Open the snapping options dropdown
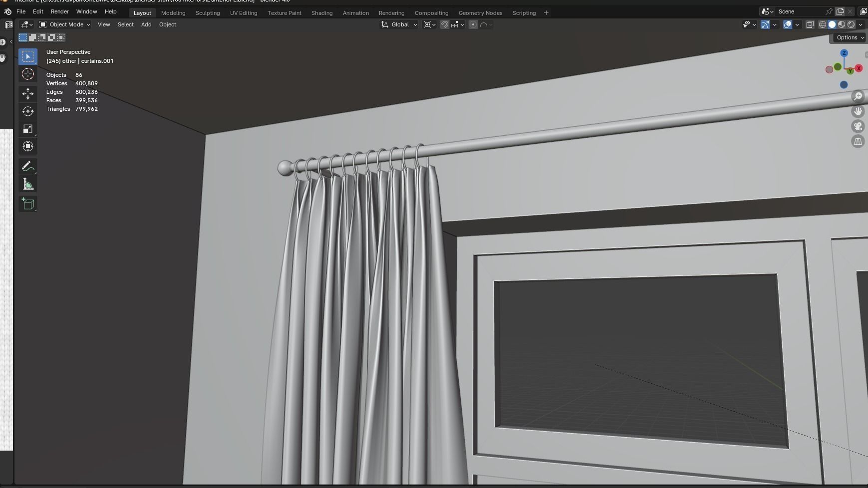The height and width of the screenshot is (488, 868). tap(458, 24)
